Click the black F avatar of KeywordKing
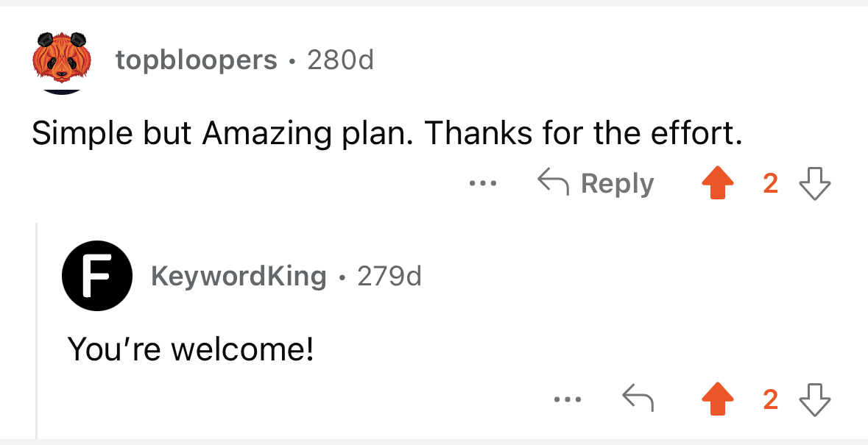This screenshot has width=868, height=445. point(97,276)
